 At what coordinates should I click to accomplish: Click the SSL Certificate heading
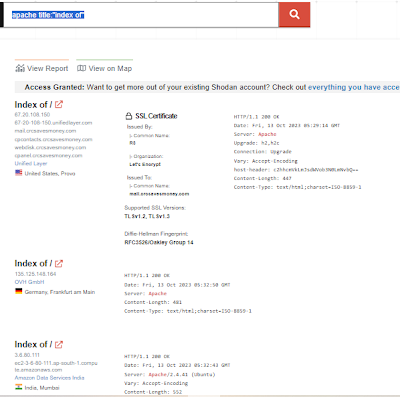(156, 116)
